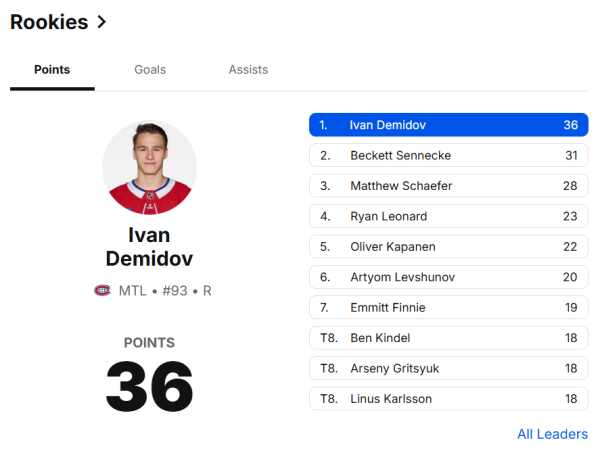Select Ivan Demidov in the leaderboard

(448, 125)
